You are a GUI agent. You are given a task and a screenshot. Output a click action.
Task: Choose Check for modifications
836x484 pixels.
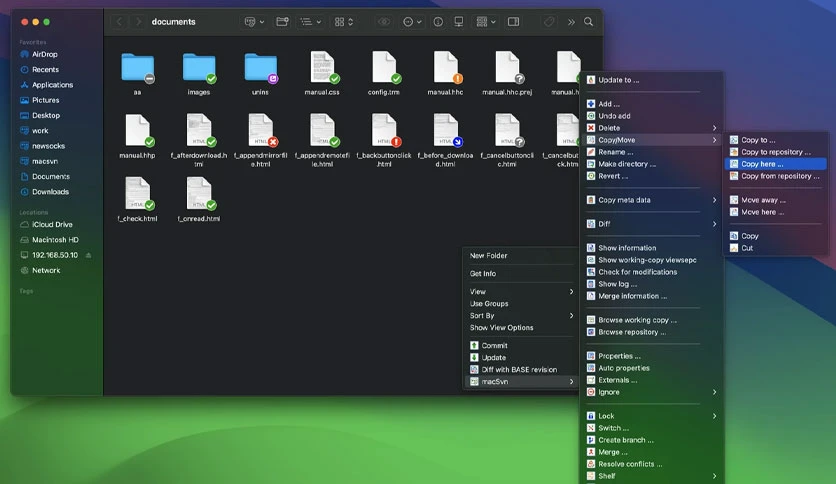point(652,272)
